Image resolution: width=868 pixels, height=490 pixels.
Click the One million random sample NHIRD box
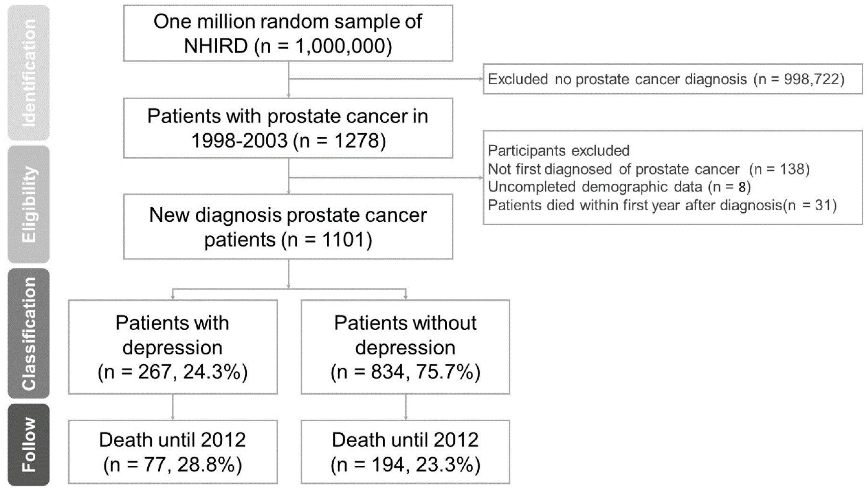(x=288, y=33)
